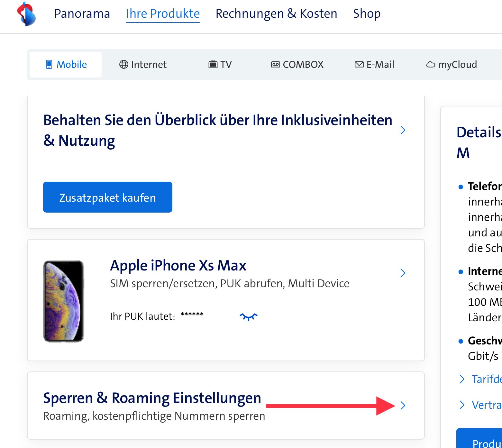This screenshot has width=502, height=448.
Task: Expand Inklusiveinheiten & Nutzung overview chevron
Action: 403,130
